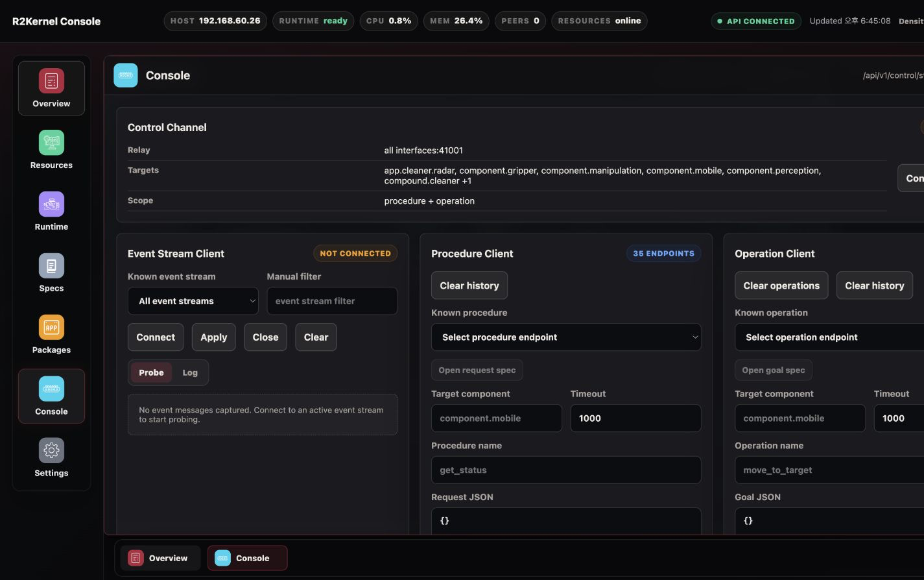Focus Operation Client timeout field

899,418
